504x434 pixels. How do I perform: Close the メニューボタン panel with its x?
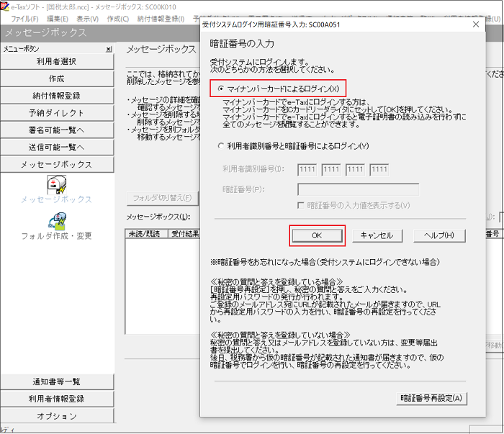point(109,49)
